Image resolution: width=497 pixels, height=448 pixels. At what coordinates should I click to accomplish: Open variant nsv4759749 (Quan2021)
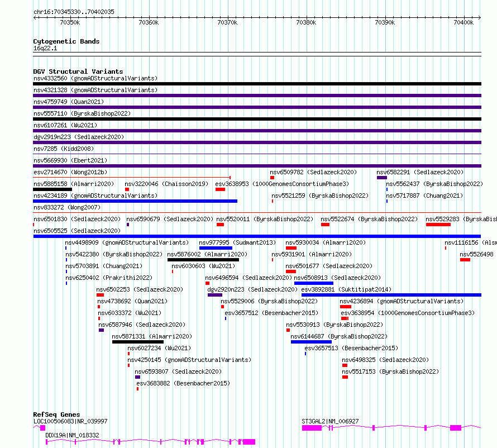click(69, 102)
